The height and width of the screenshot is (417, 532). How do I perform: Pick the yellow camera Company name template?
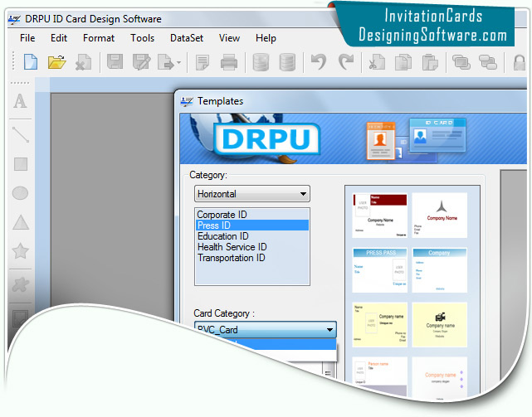pyautogui.click(x=441, y=324)
